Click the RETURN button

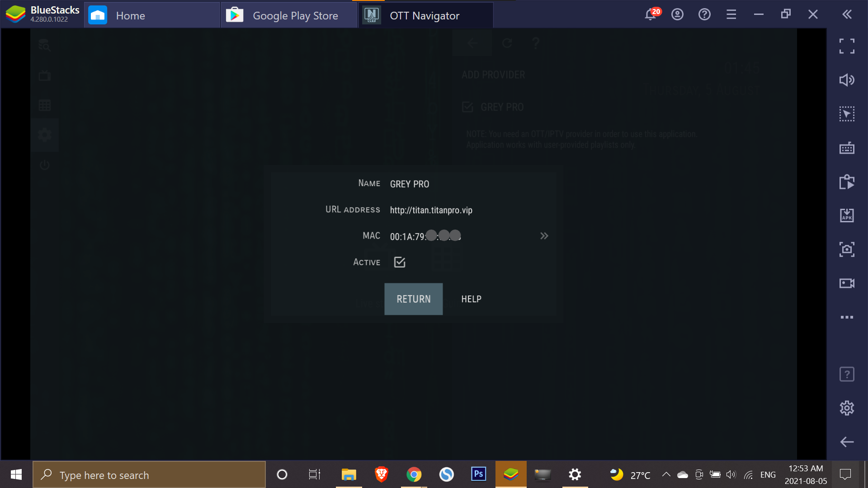414,299
